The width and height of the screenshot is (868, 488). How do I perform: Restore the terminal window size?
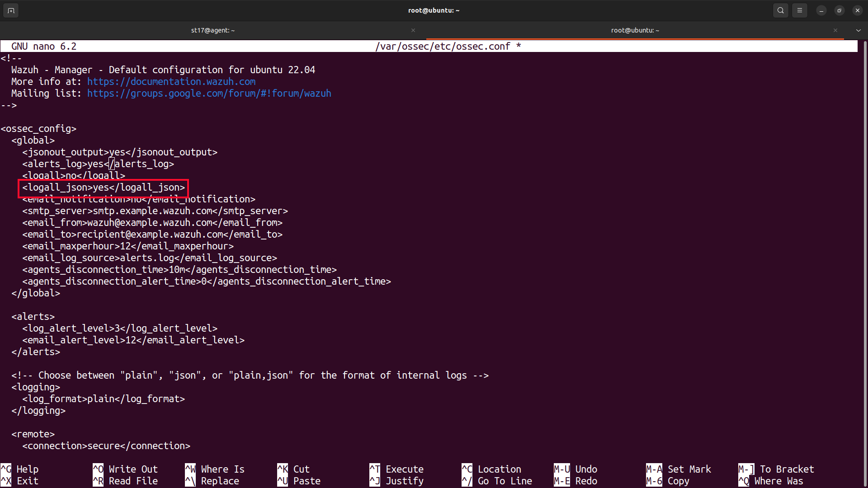coord(839,10)
